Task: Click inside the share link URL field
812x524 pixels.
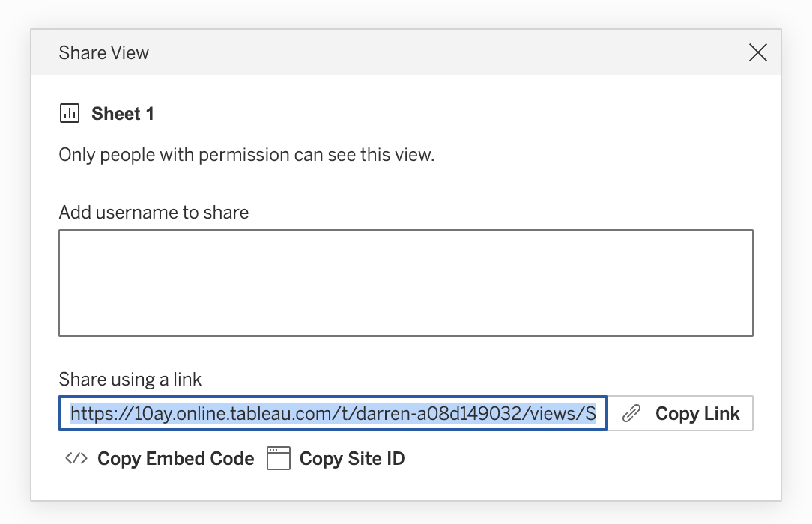Action: (333, 413)
